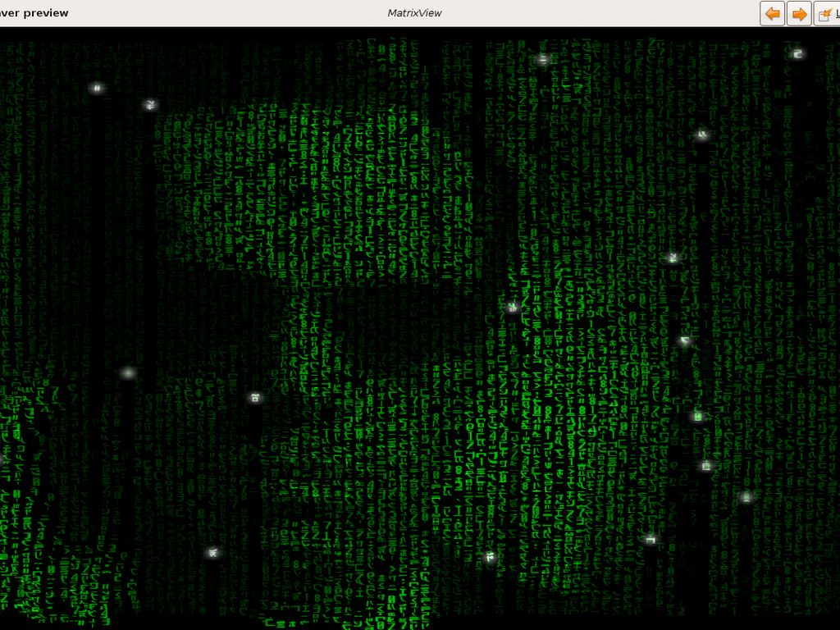Click the glowing white glyph nearest the top-left corner
This screenshot has width=840, height=630.
pyautogui.click(x=97, y=88)
